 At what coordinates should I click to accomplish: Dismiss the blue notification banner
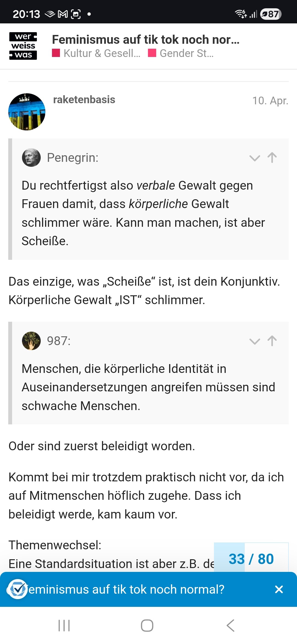click(x=279, y=589)
